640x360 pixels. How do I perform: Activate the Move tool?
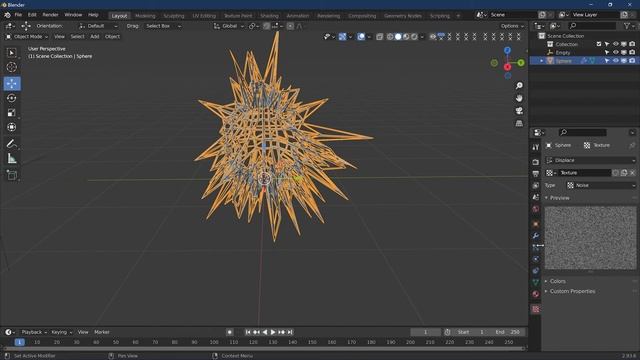click(x=12, y=83)
